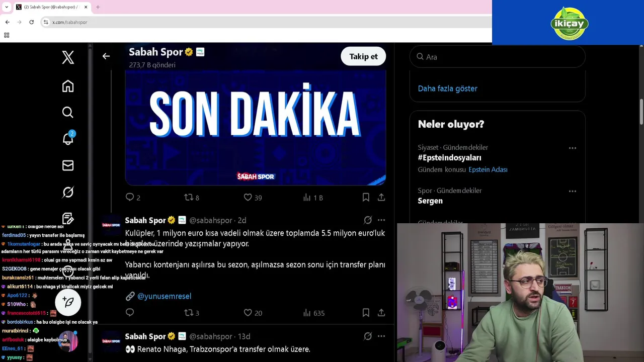Open more options for #Epsteindosyaları trend
The width and height of the screenshot is (644, 362).
coord(572,148)
